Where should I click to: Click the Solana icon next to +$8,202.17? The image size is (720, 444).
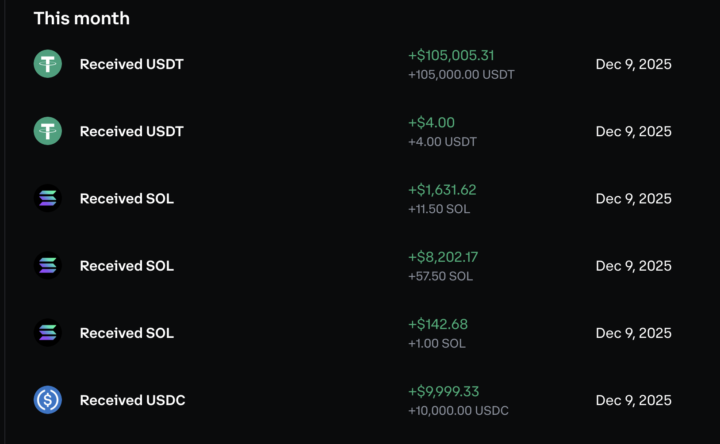tap(47, 266)
